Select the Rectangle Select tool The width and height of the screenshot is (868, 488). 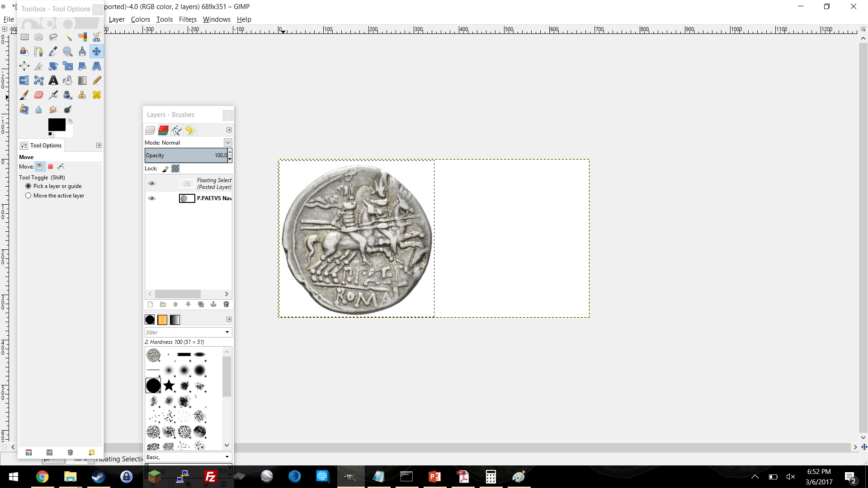(x=24, y=37)
